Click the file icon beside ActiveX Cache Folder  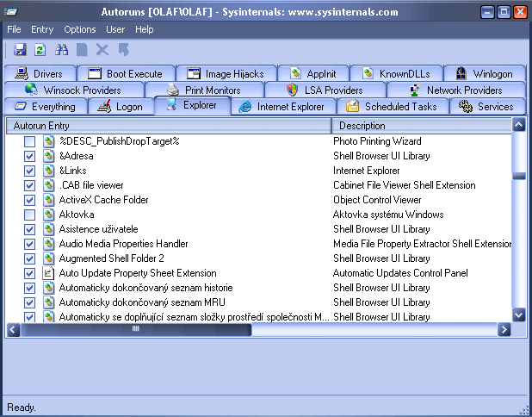point(48,200)
